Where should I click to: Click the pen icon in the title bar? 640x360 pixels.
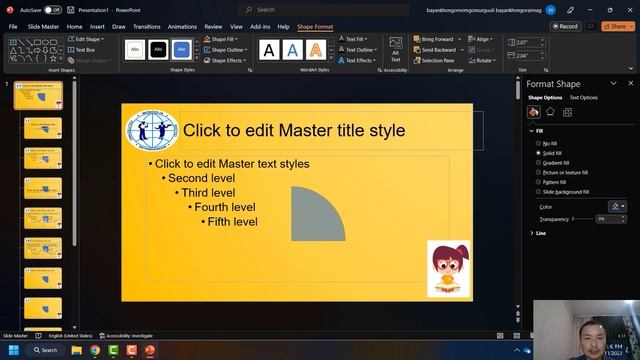[x=571, y=10]
